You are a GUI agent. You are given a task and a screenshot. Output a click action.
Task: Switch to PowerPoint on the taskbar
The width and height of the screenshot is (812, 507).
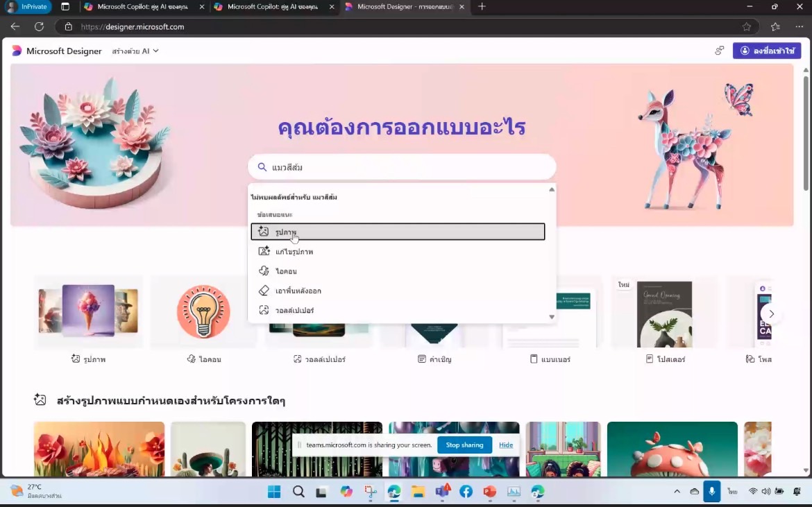(x=489, y=492)
